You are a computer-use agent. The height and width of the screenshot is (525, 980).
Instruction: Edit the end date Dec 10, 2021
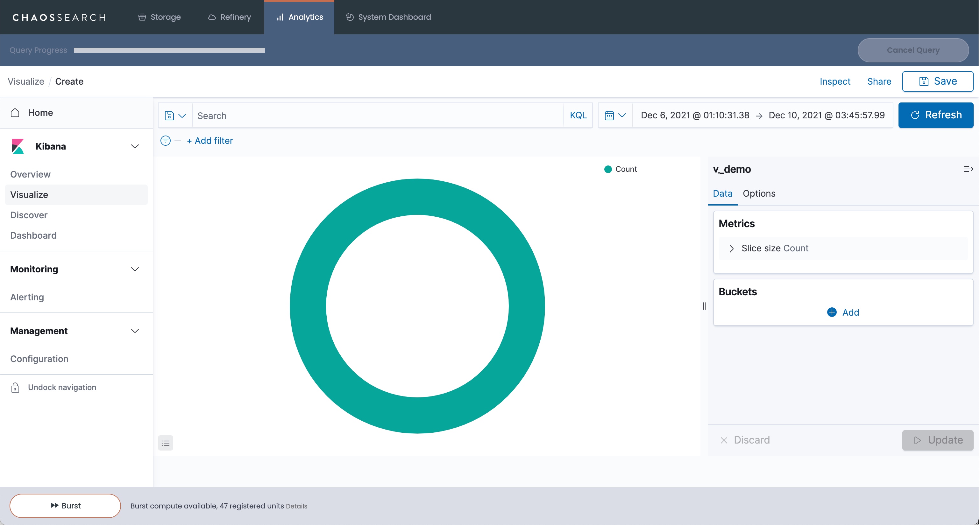(x=827, y=115)
